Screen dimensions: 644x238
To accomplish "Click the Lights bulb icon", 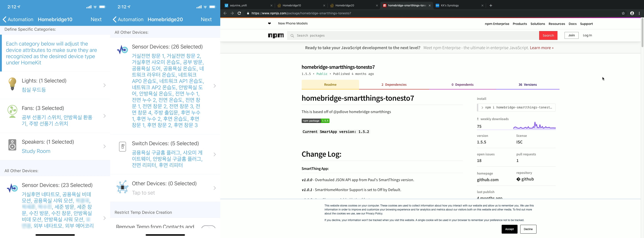I will point(12,84).
